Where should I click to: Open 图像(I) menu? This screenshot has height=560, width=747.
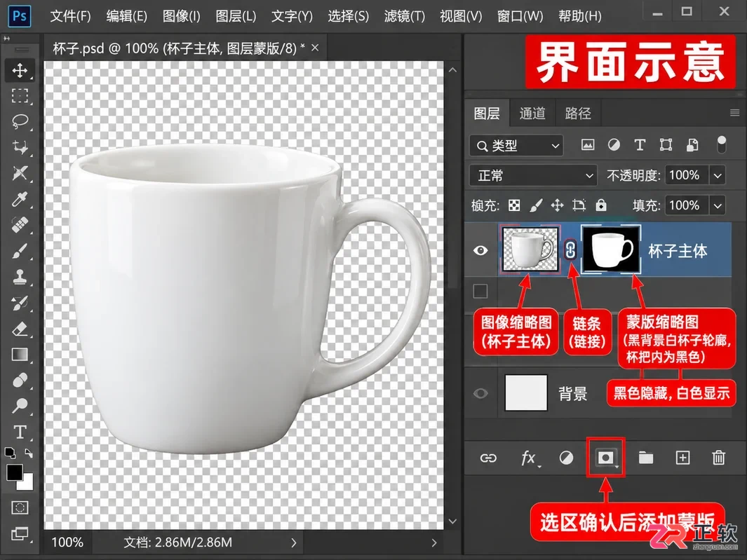181,16
